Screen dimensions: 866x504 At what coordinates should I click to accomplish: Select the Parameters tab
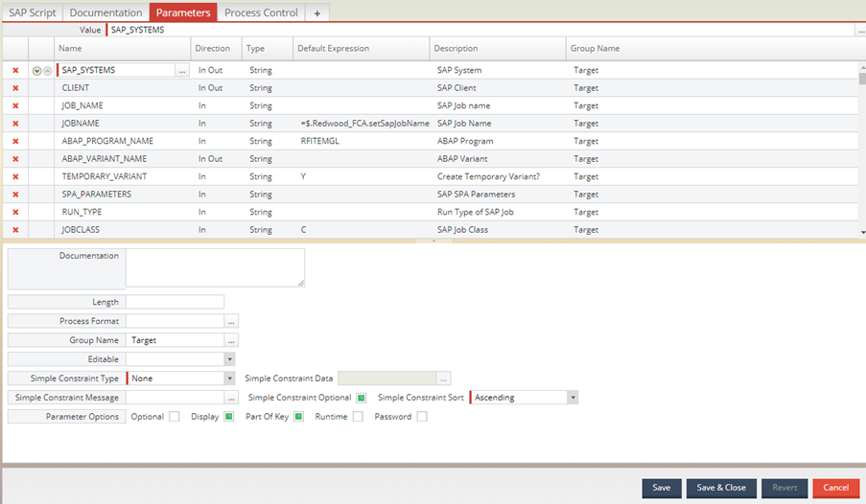pyautogui.click(x=183, y=12)
